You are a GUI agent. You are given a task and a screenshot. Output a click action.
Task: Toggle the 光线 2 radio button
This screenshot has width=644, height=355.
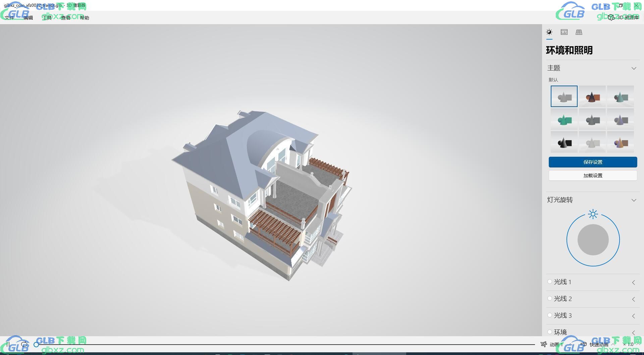pyautogui.click(x=550, y=299)
